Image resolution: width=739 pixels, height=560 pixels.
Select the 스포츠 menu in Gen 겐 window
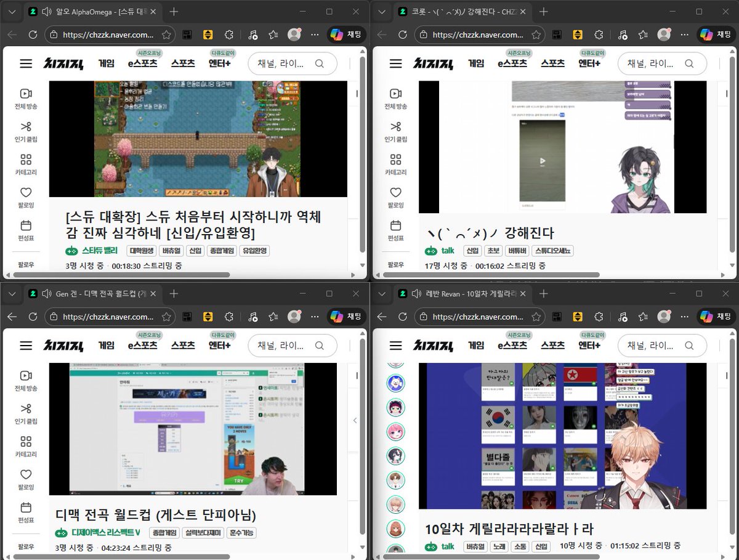click(183, 346)
